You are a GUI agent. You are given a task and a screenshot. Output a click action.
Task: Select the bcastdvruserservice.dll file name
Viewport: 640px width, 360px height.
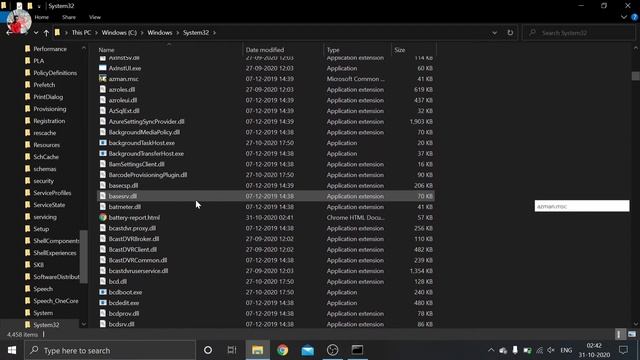[138, 271]
